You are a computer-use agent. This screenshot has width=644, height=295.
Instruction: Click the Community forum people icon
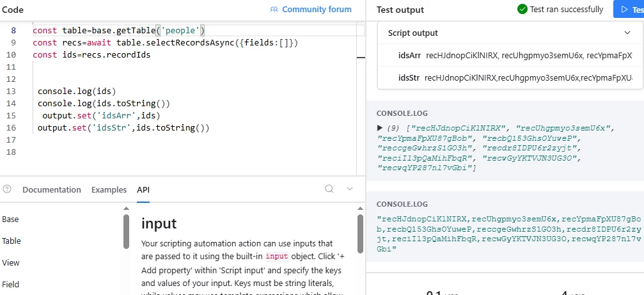click(x=274, y=10)
